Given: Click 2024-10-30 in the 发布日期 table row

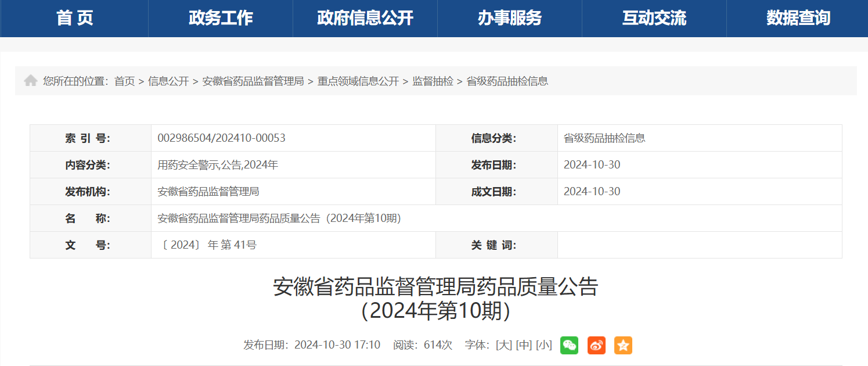Looking at the screenshot, I should (592, 165).
